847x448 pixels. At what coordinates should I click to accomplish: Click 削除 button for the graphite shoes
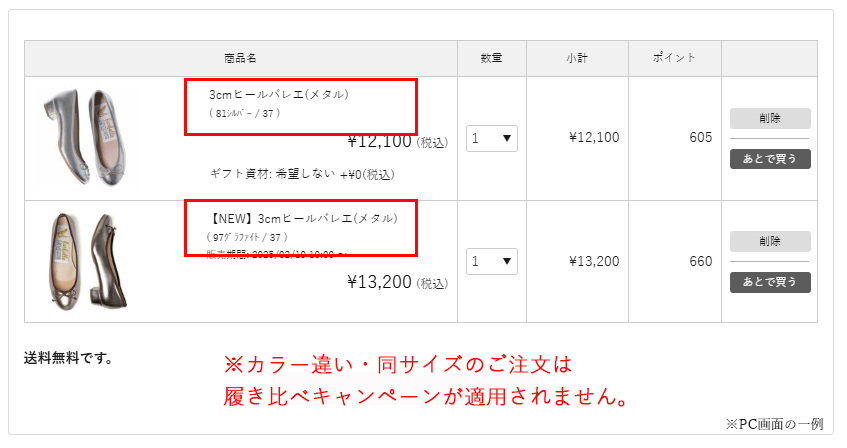coord(770,241)
